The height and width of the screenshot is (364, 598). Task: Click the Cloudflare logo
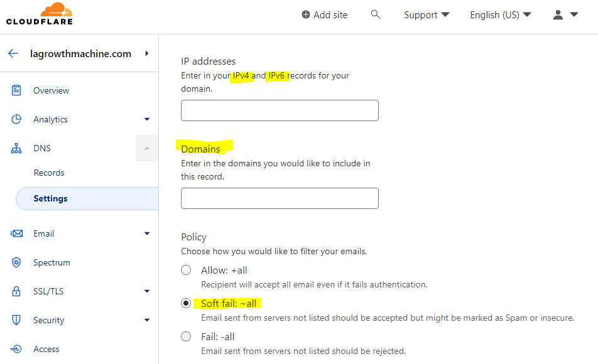(x=40, y=14)
